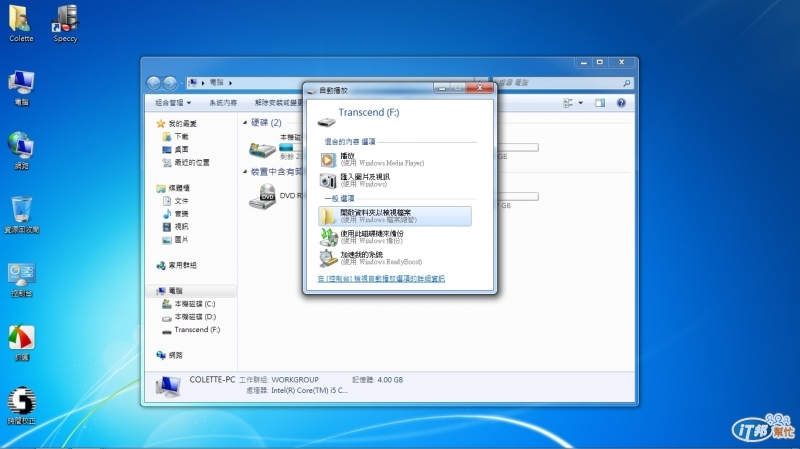Select 電腦 in the navigation pane
The image size is (800, 449).
coord(191,291)
